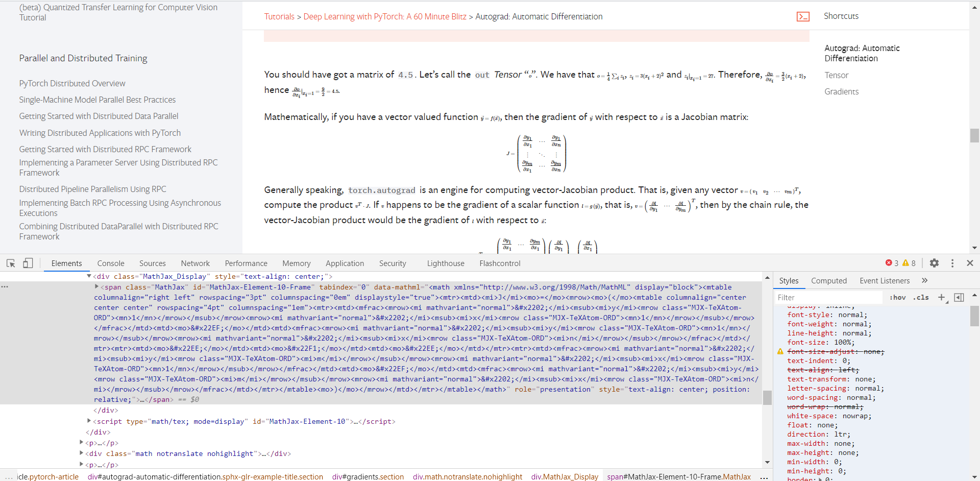Click the ellipsis at the breadcrumb end
Image resolution: width=980 pixels, height=481 pixels.
[764, 477]
